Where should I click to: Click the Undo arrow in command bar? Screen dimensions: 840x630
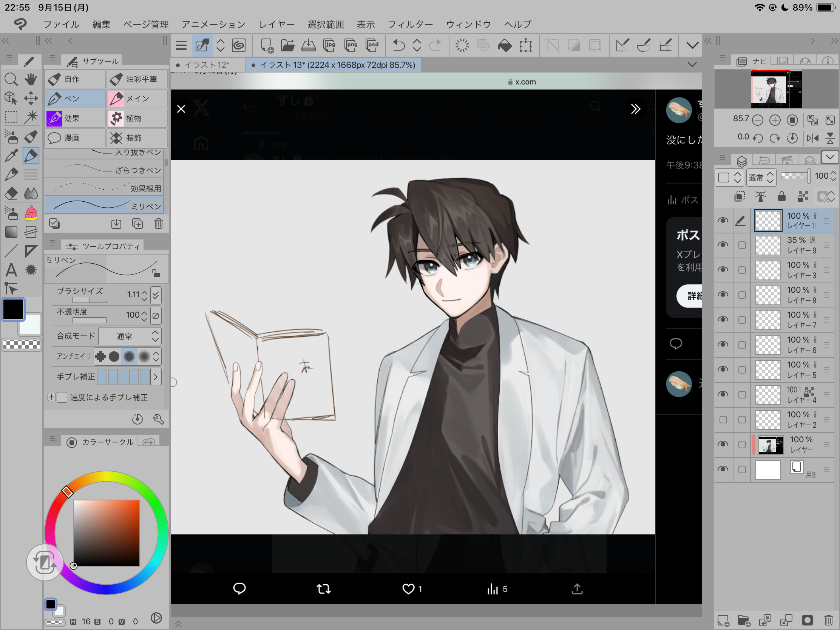(x=398, y=46)
